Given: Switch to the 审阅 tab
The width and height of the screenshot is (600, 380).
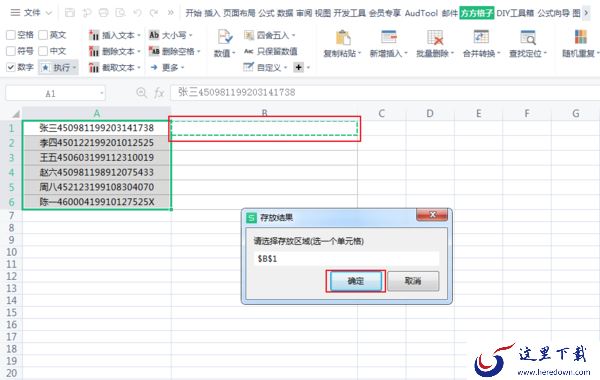Looking at the screenshot, I should [x=304, y=13].
